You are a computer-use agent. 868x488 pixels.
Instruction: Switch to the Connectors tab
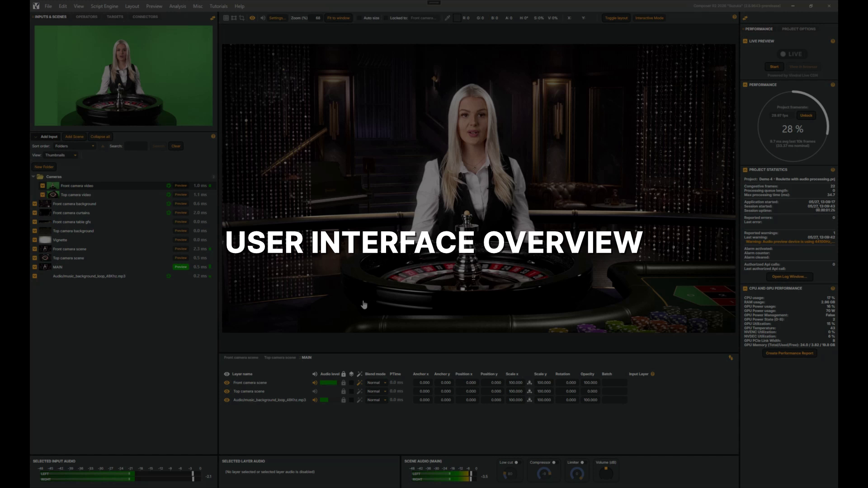pyautogui.click(x=145, y=17)
